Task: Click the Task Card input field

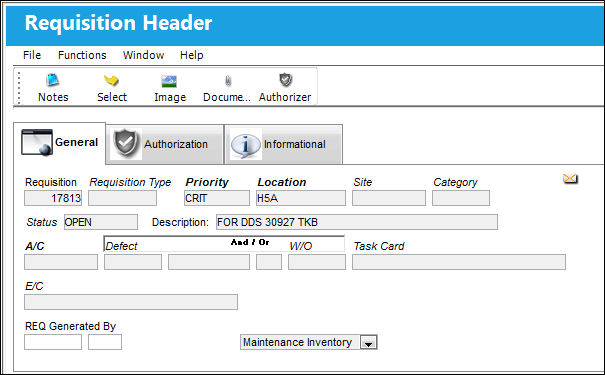Action: point(459,262)
